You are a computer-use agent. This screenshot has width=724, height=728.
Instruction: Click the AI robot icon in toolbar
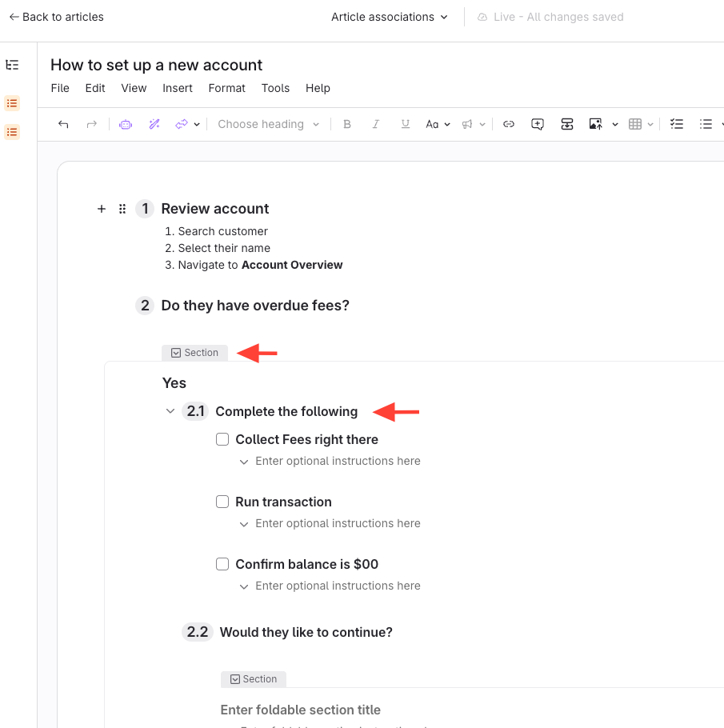[126, 124]
